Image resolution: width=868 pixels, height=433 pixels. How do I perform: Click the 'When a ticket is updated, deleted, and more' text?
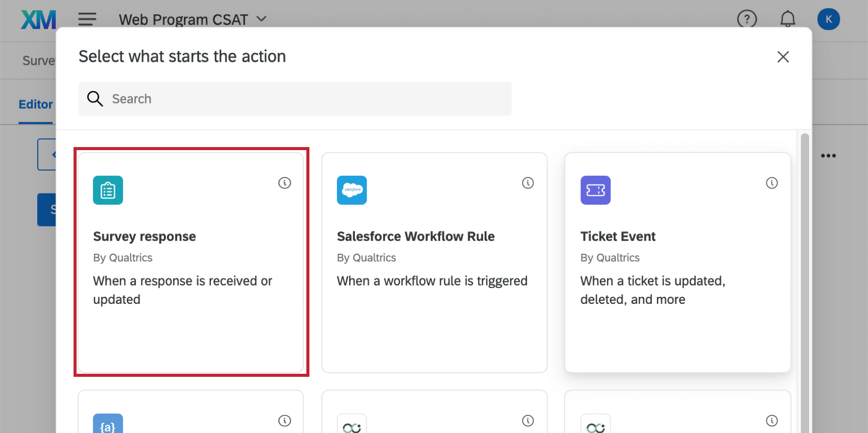tap(653, 290)
